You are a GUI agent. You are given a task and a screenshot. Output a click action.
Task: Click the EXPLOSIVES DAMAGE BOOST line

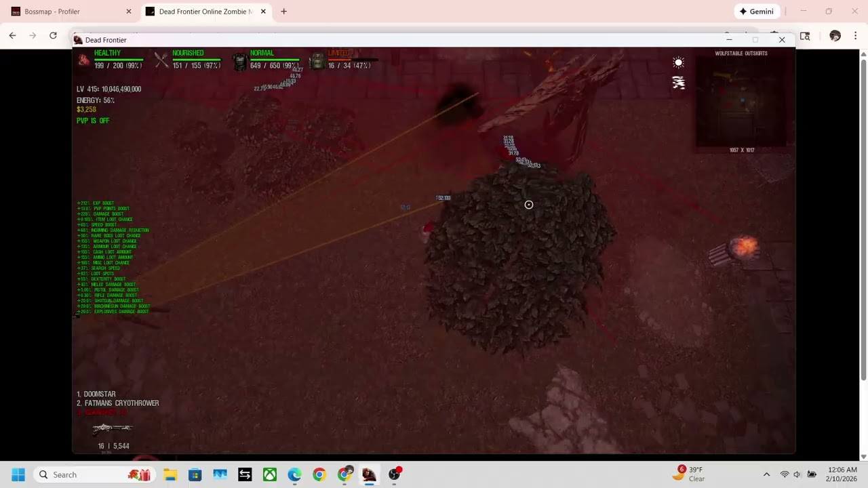click(113, 312)
